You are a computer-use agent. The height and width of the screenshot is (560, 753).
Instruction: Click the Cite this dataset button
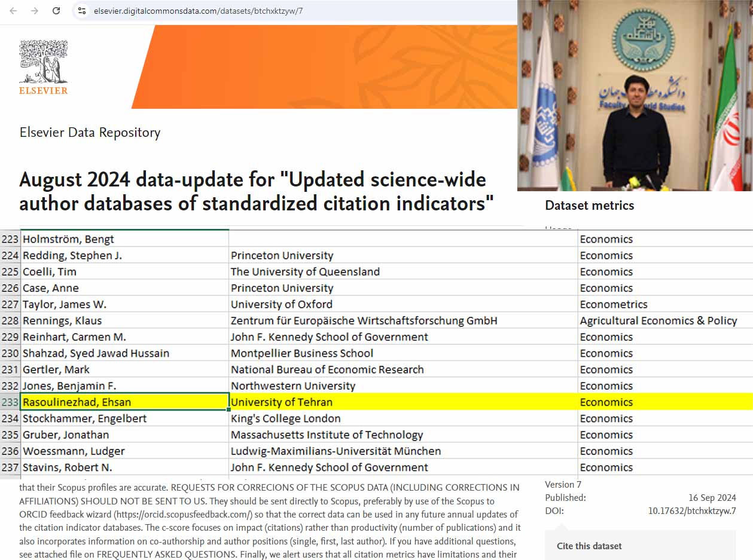click(x=640, y=546)
